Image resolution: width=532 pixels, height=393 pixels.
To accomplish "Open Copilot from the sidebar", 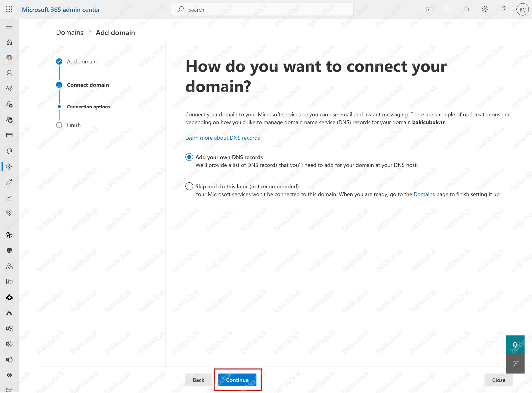I will [9, 58].
